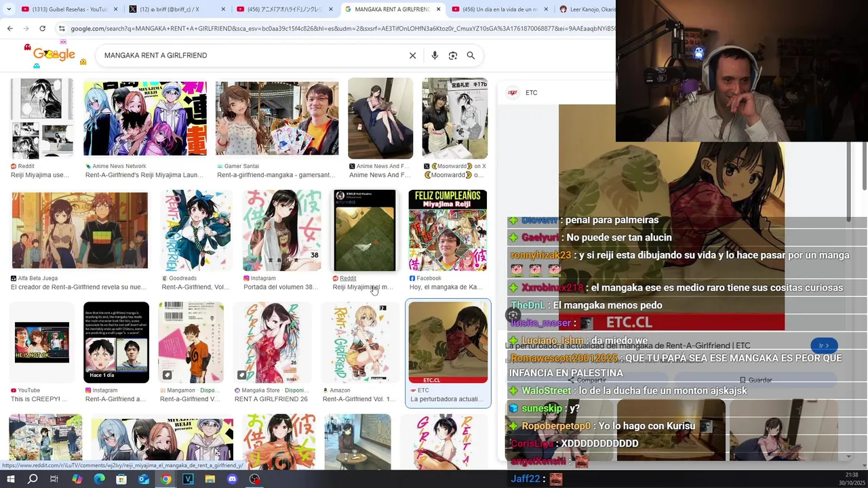Image resolution: width=868 pixels, height=488 pixels.
Task: Open the Gamer Santai mangaka photo
Action: coord(277,119)
